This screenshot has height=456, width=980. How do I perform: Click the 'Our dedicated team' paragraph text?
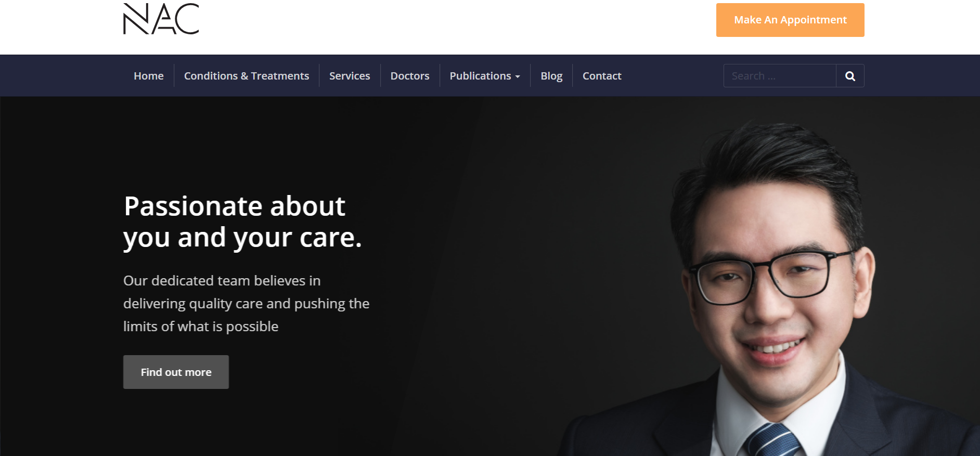coord(246,303)
